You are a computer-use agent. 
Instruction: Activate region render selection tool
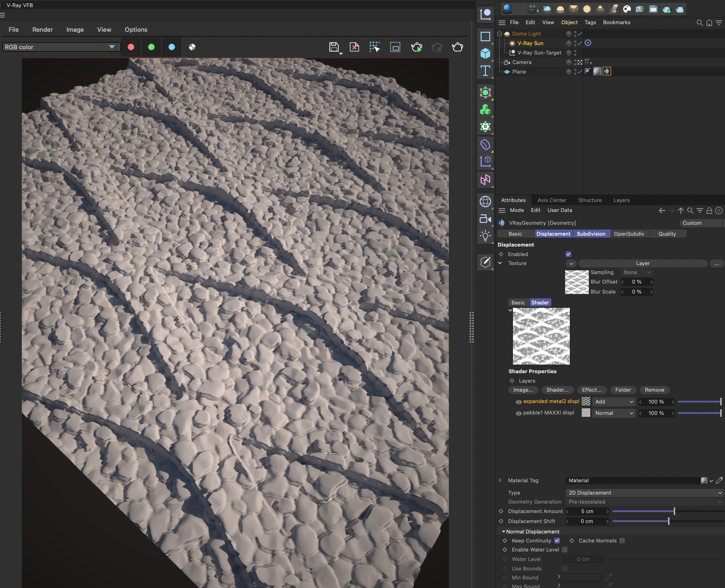(x=375, y=47)
